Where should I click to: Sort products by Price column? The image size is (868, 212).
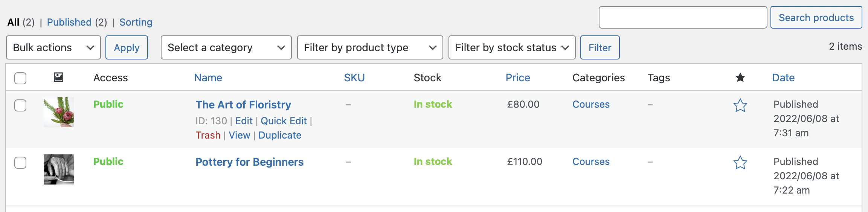click(x=518, y=78)
